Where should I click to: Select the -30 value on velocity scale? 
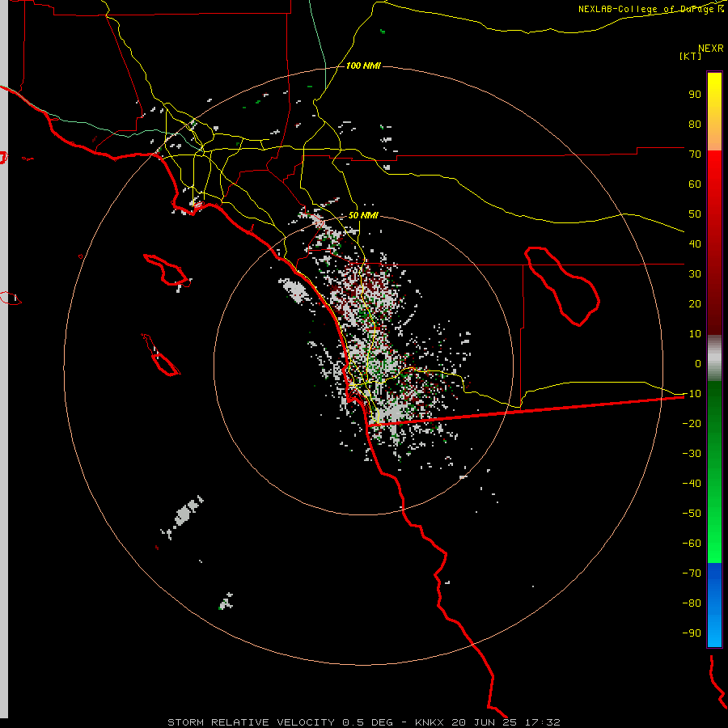692,454
